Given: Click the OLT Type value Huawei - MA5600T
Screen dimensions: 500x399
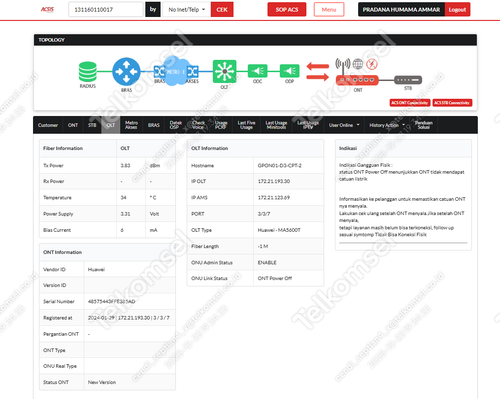Looking at the screenshot, I should coord(279,230).
